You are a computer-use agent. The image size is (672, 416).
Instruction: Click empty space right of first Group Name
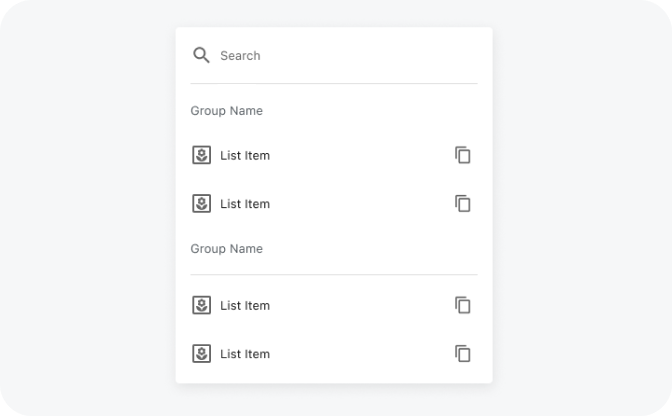coord(380,111)
